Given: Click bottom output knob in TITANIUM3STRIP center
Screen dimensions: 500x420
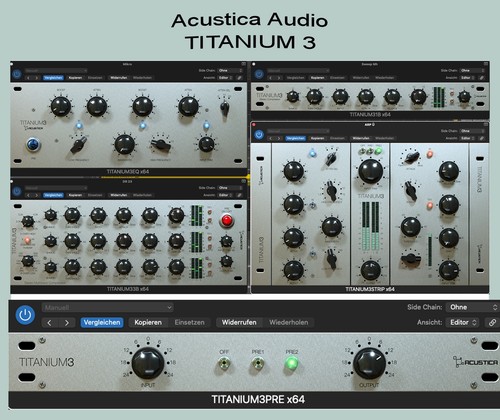Looking at the screenshot, I should click(370, 270).
